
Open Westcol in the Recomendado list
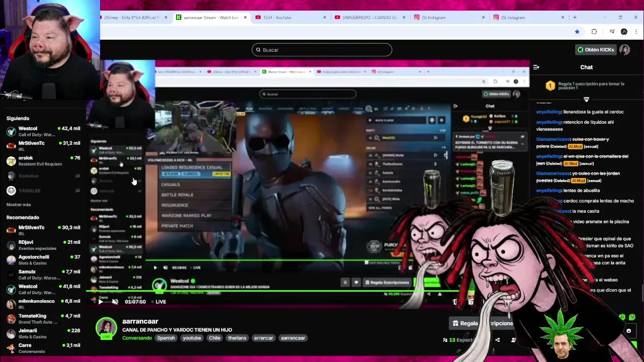43,290
